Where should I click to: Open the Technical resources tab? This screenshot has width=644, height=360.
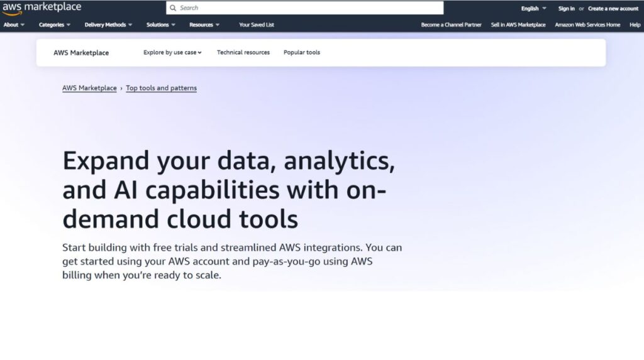click(243, 52)
